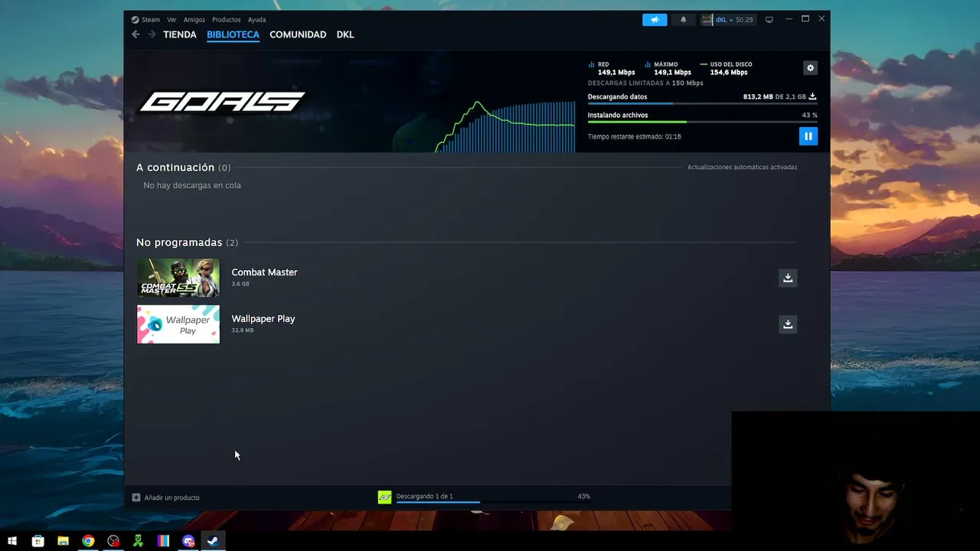The image size is (980, 551).
Task: Go back with the left arrow
Action: pyautogui.click(x=136, y=34)
